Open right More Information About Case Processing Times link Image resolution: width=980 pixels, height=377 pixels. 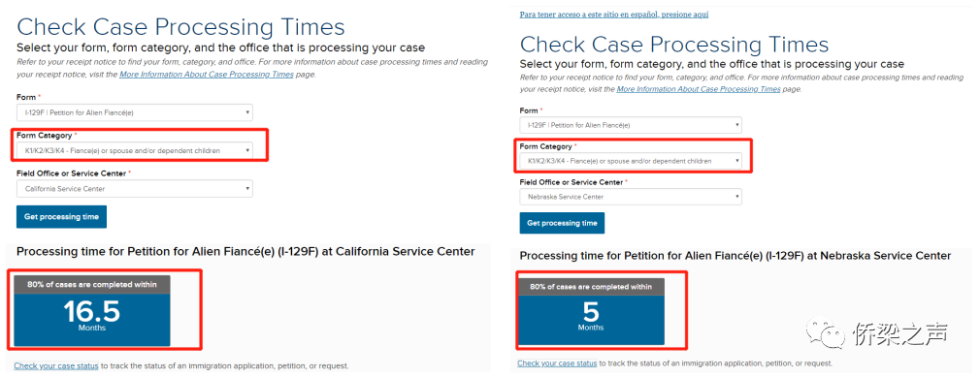(698, 89)
